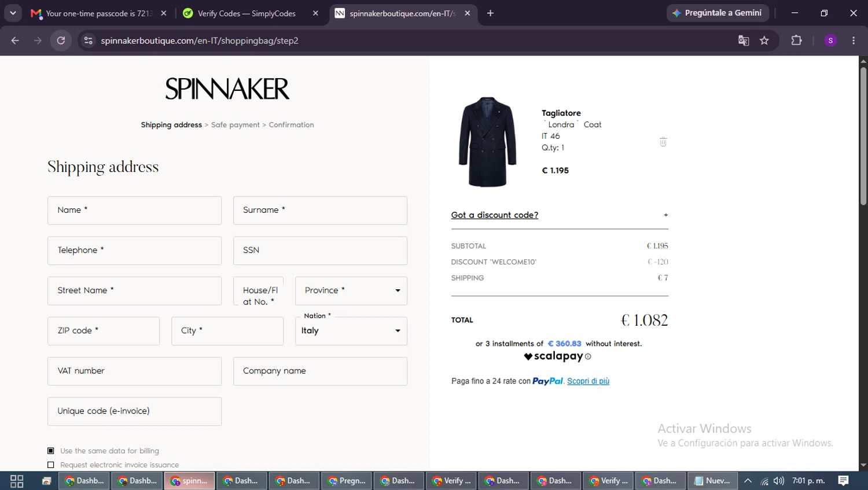Uncheck Use the same data for billing
The width and height of the screenshot is (868, 490).
[x=51, y=451]
